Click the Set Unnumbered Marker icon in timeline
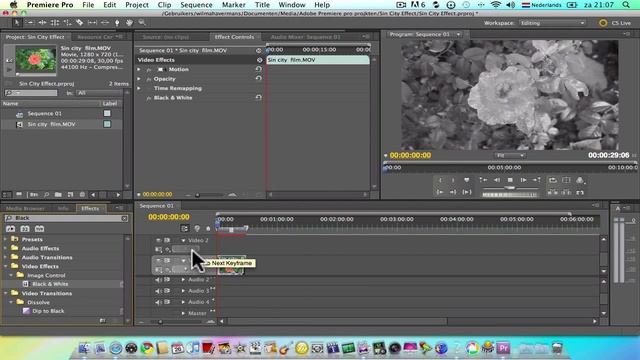This screenshot has width=640, height=360. tap(208, 229)
